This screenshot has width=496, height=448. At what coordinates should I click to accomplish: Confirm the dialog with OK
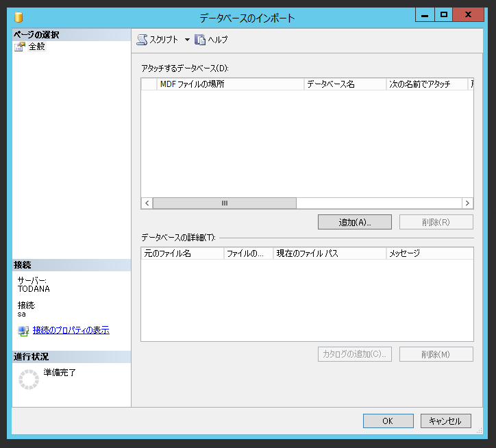388,421
